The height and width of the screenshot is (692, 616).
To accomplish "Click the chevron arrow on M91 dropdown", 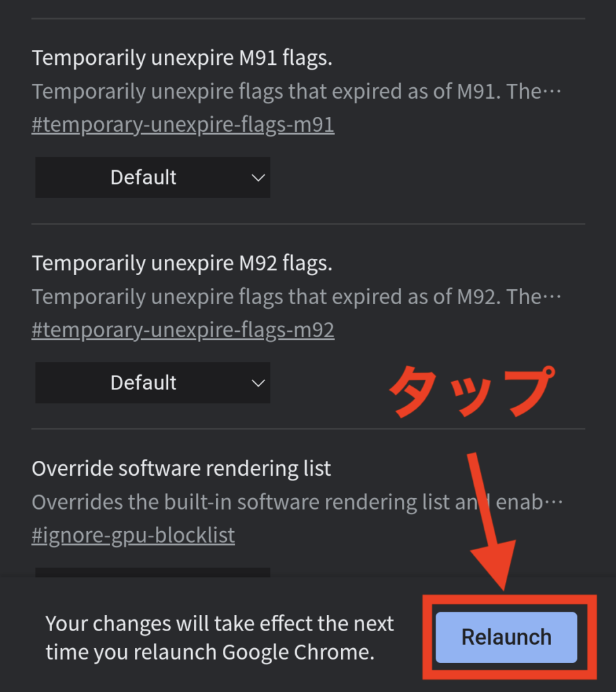I will click(258, 178).
